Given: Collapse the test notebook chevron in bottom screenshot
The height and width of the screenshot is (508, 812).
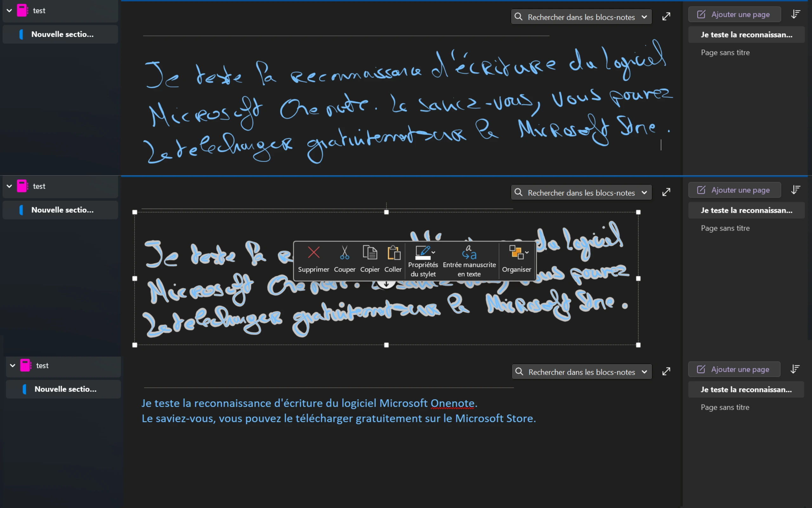Looking at the screenshot, I should point(13,365).
